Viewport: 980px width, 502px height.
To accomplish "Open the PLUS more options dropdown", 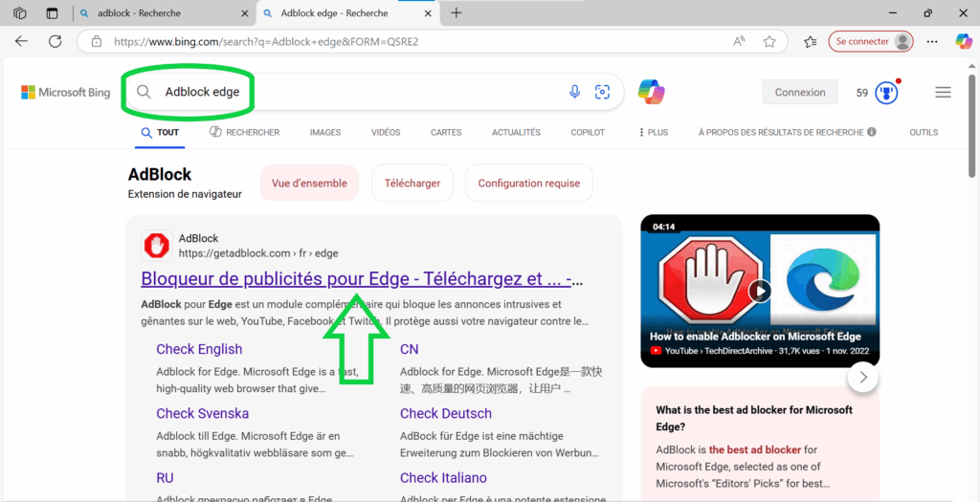I will point(653,132).
